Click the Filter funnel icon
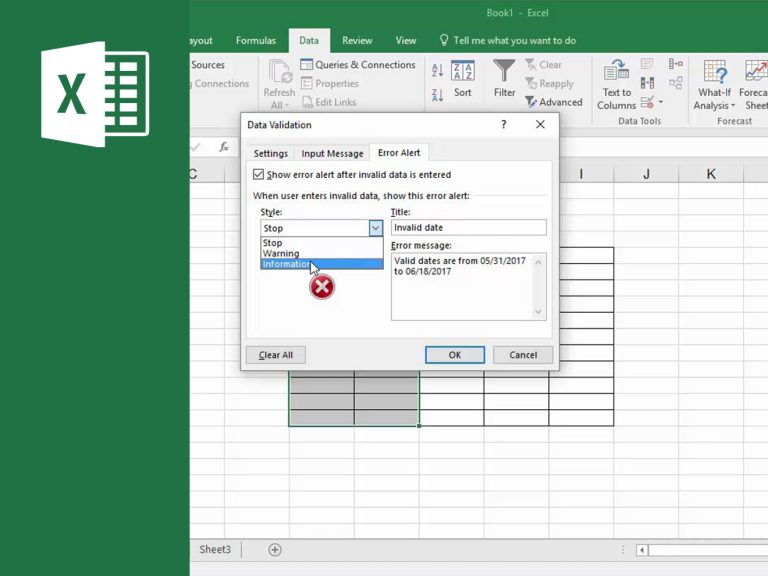 (504, 72)
